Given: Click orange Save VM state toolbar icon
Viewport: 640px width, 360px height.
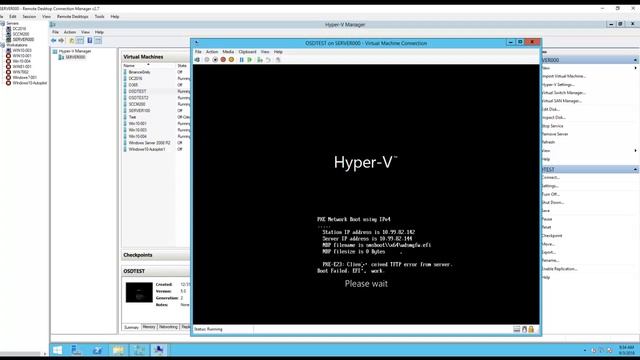Looking at the screenshot, I should click(231, 60).
